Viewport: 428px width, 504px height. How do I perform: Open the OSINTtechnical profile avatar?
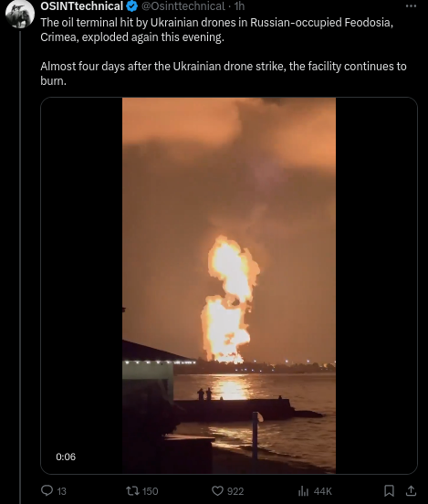[x=20, y=14]
